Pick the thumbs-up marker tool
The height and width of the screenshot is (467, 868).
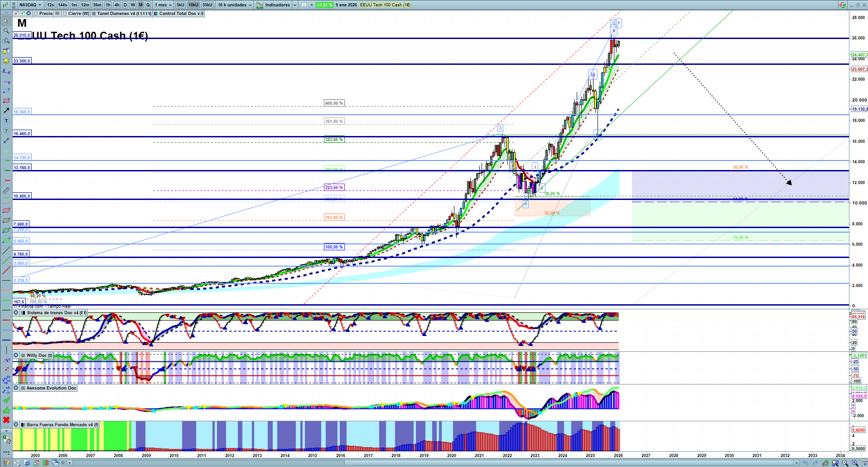click(6, 410)
